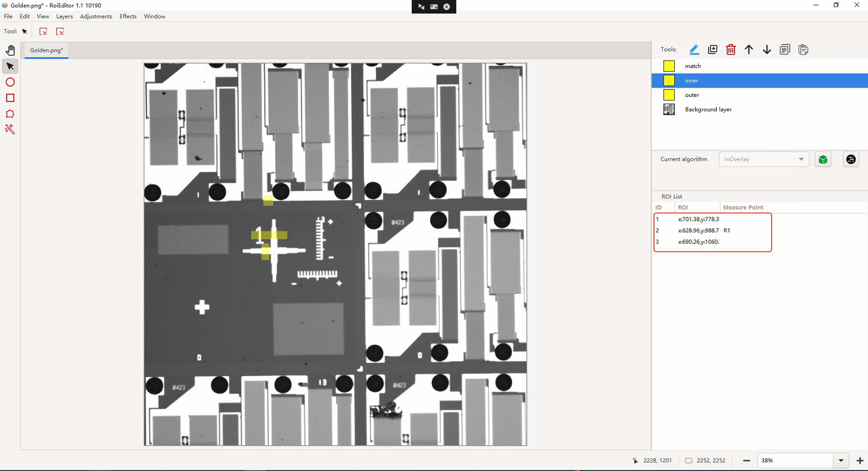The height and width of the screenshot is (471, 868).
Task: Open the Window menu
Action: coord(155,16)
